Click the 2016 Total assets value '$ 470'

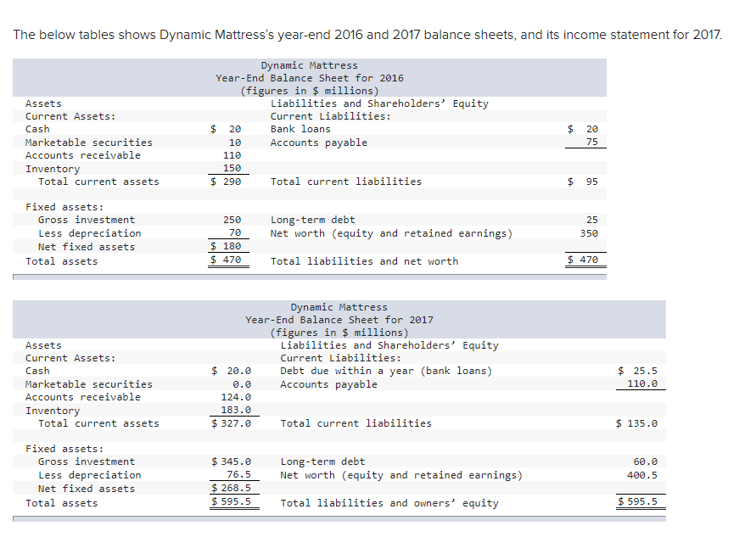coord(226,260)
